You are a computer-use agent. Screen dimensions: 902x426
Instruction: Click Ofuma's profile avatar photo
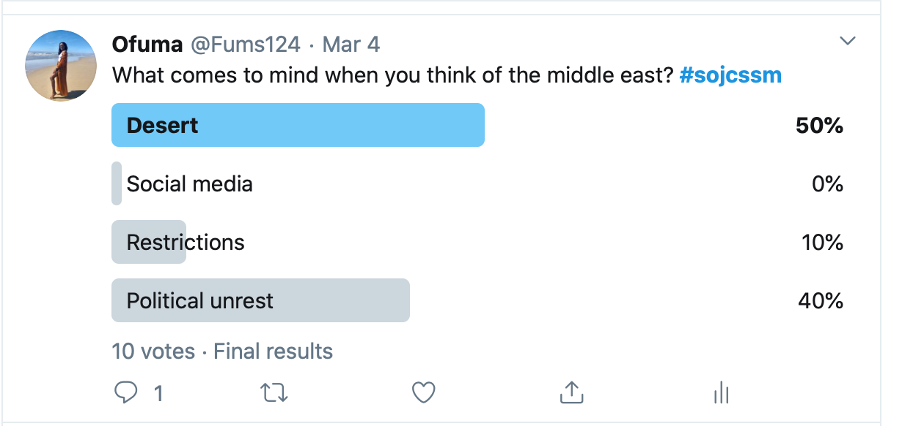pyautogui.click(x=61, y=65)
